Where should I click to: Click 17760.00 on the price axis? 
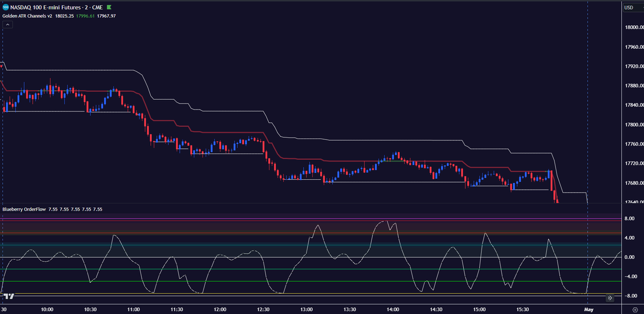pos(633,144)
